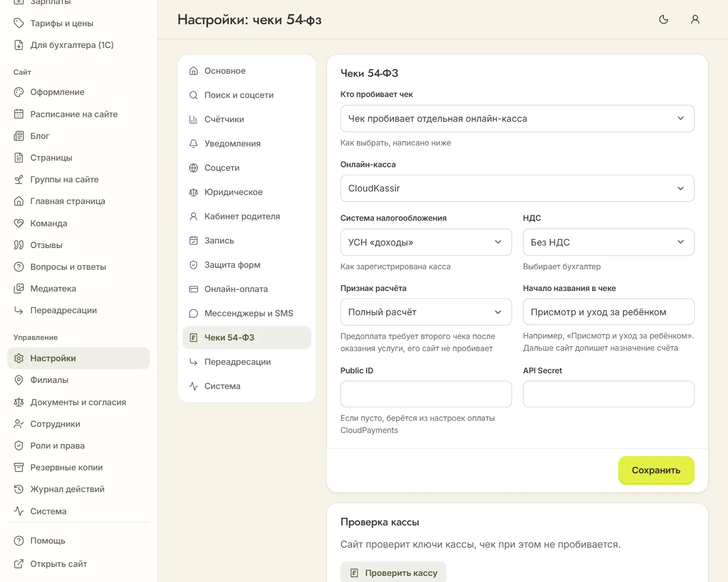Click the Юридическое scales icon in settings

click(193, 192)
